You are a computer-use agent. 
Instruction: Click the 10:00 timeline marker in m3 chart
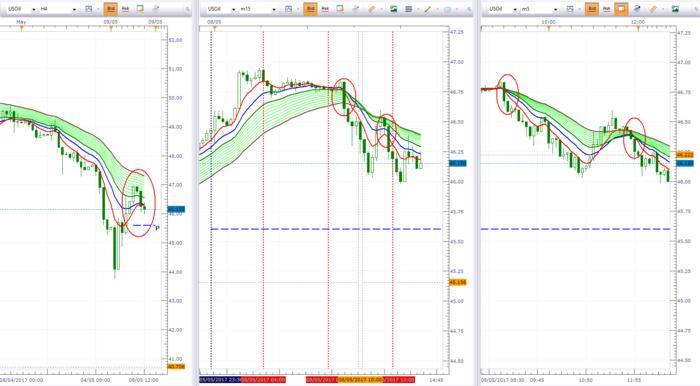click(x=549, y=28)
